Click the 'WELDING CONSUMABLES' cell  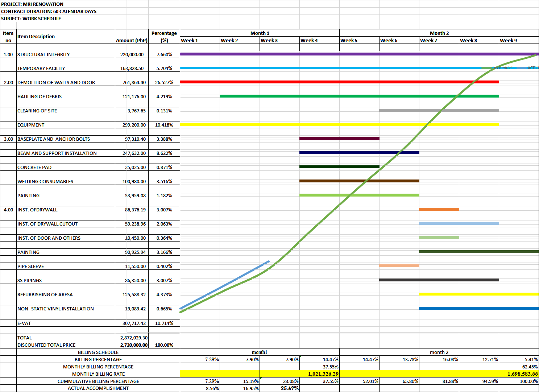coord(66,181)
